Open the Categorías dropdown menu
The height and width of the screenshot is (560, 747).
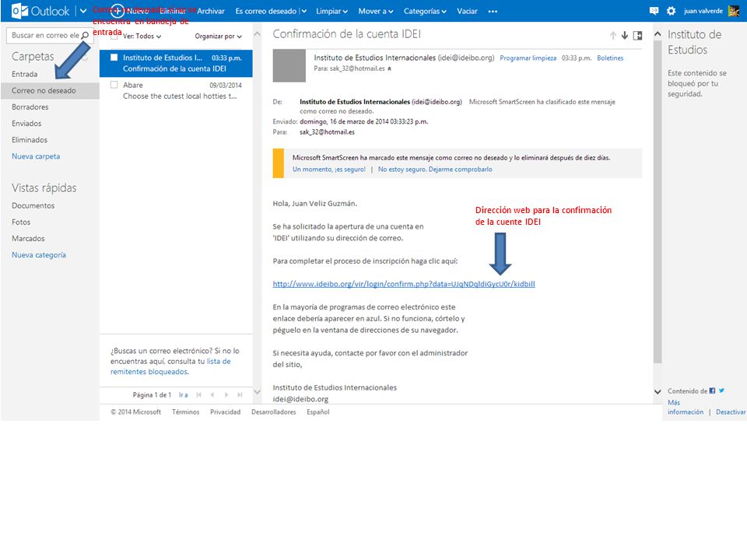tap(425, 11)
